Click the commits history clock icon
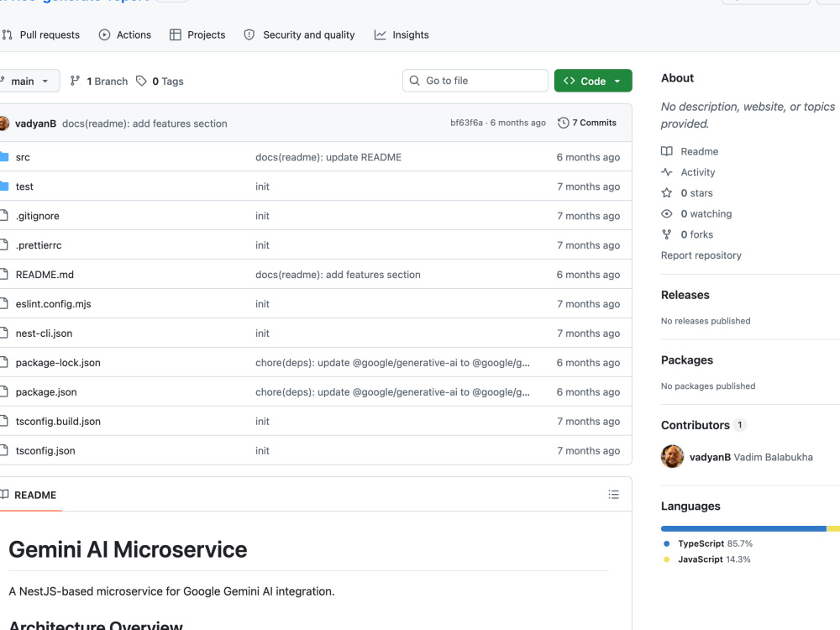 (563, 123)
